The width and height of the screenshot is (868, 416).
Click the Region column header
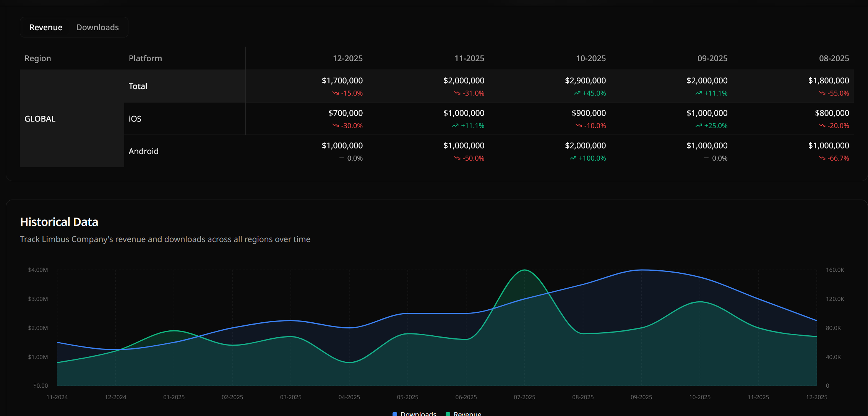coord(38,58)
